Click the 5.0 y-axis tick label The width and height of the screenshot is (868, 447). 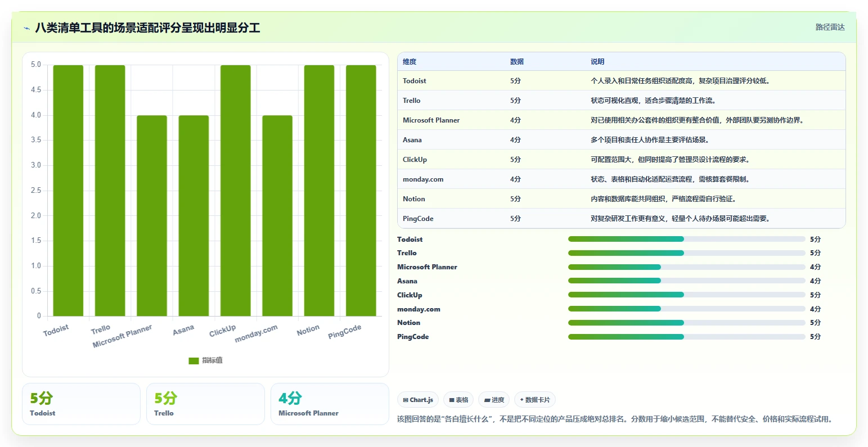point(36,65)
